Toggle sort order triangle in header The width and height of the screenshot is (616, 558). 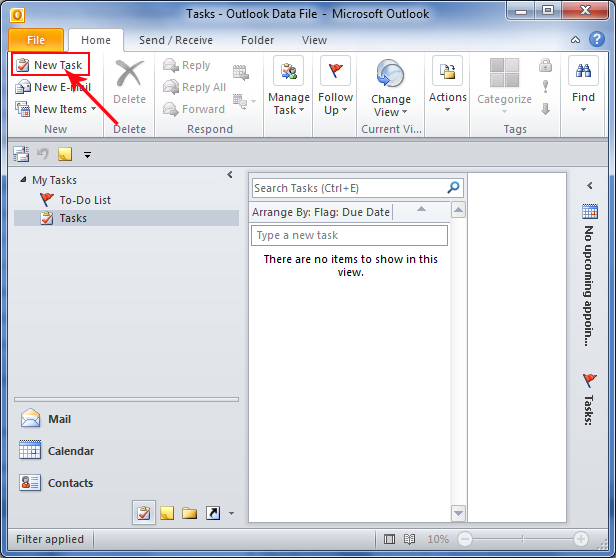coord(421,209)
